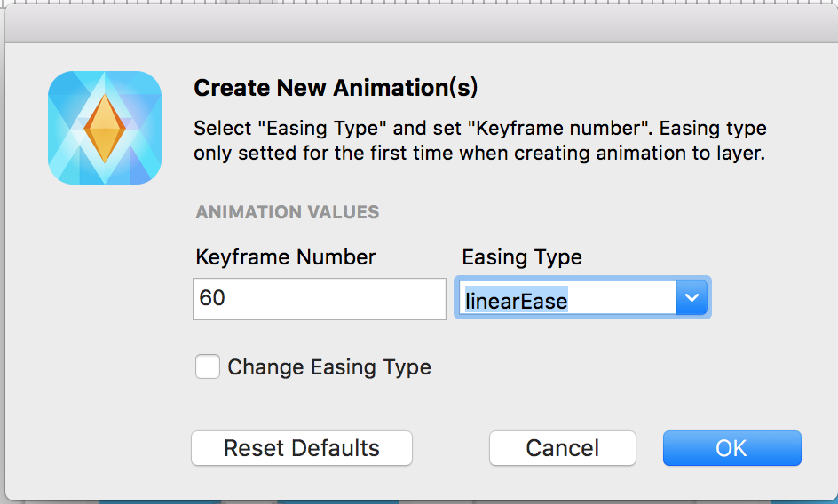Click the "Create New Animation(s)" heading
Viewport: 838px width, 504px height.
(x=336, y=88)
